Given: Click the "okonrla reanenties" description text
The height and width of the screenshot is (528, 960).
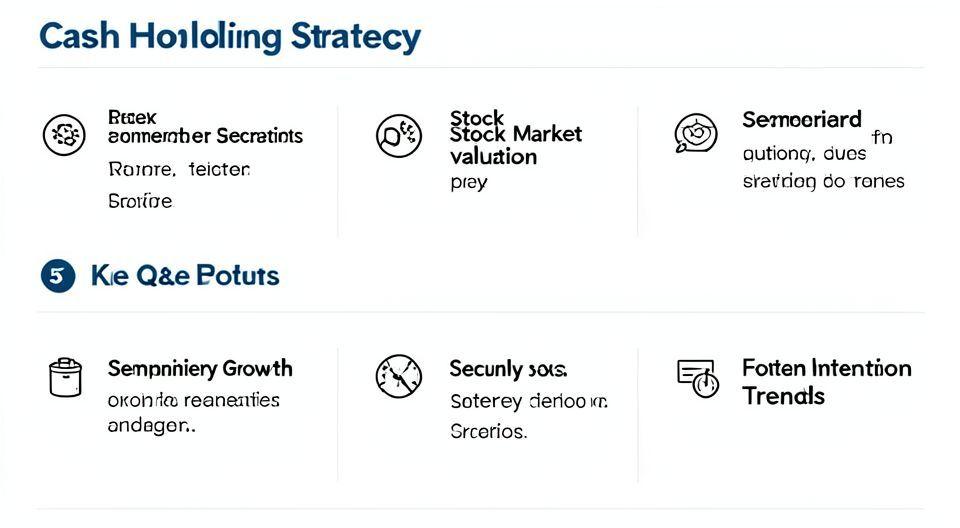Looking at the screenshot, I should [193, 400].
